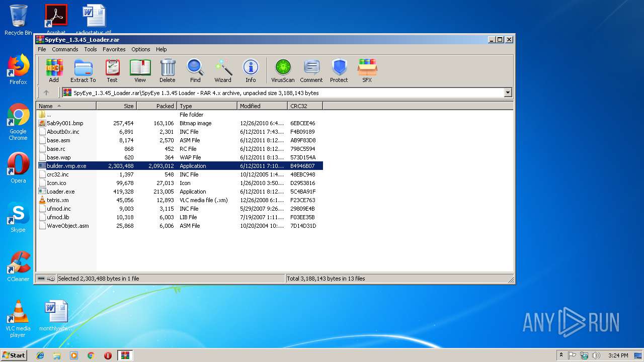Sort by the CRC32 column header
644x362 pixels.
[x=305, y=106]
